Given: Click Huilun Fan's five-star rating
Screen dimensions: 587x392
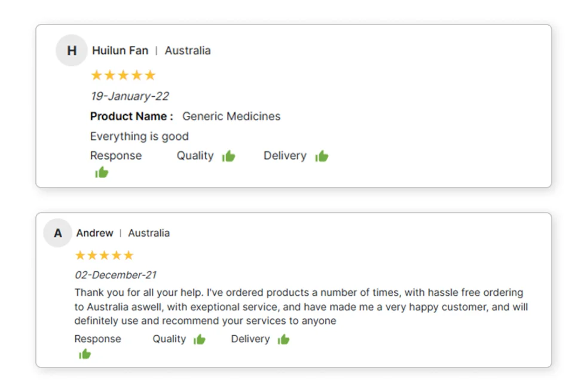Looking at the screenshot, I should (123, 75).
